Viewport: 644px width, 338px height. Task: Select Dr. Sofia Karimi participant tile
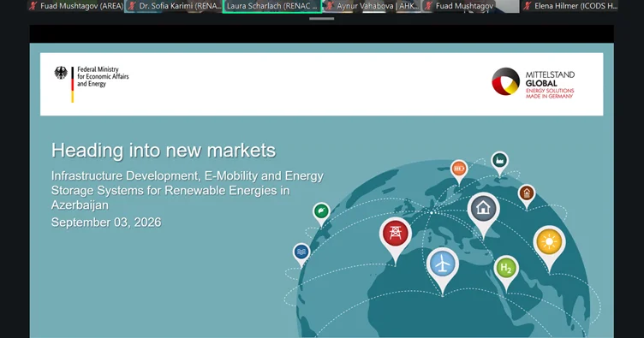[x=173, y=6]
